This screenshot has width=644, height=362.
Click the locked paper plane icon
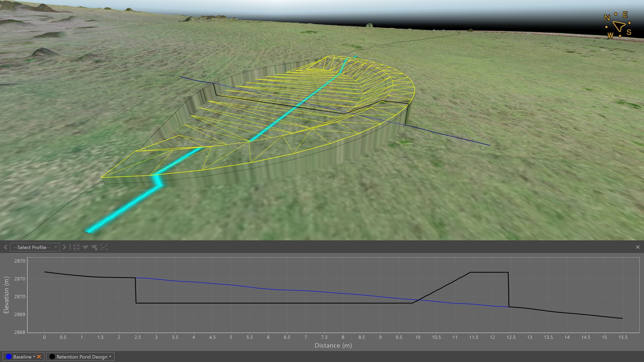point(94,247)
